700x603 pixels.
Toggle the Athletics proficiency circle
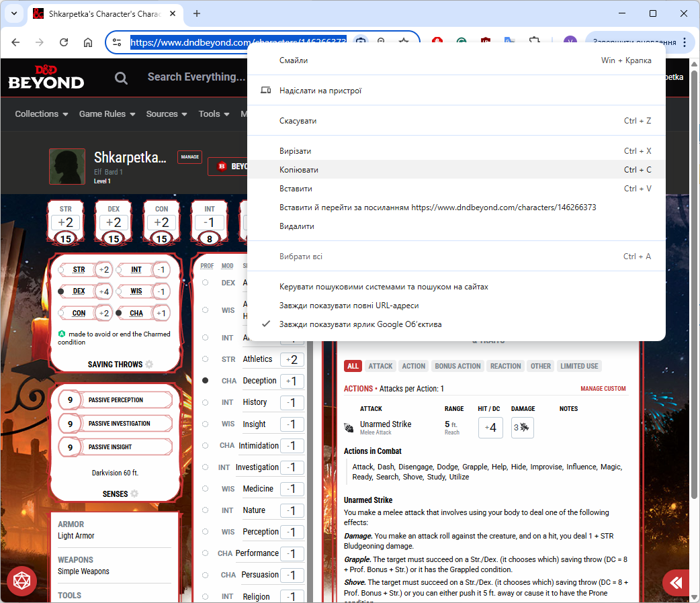(206, 359)
